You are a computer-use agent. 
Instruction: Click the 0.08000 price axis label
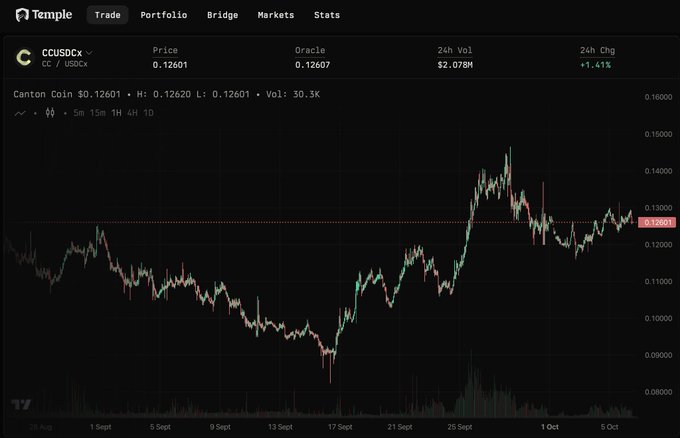pyautogui.click(x=658, y=392)
